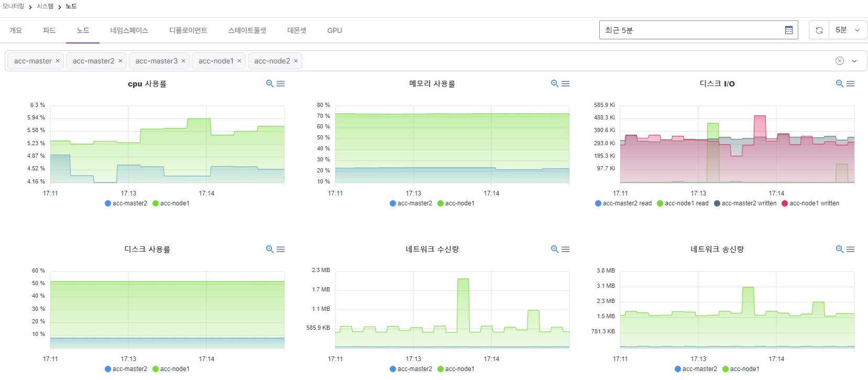This screenshot has width=868, height=380.
Task: Zoom the 디스크 I/O chart
Action: (840, 83)
